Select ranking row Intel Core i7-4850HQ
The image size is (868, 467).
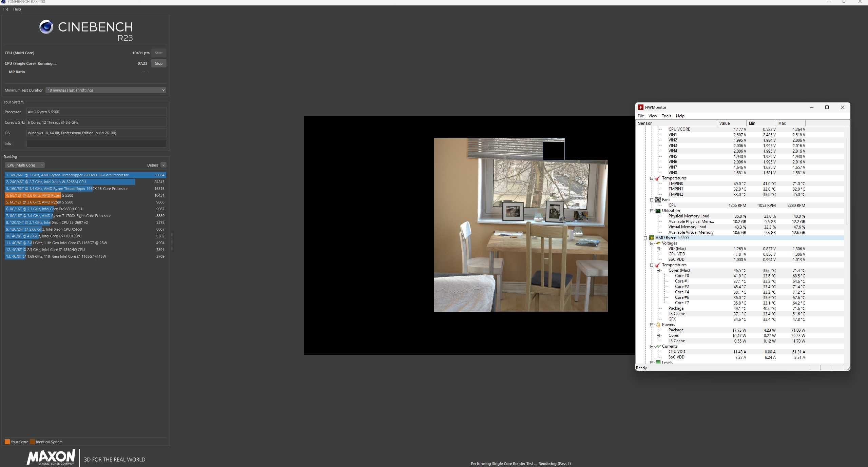[x=85, y=250]
